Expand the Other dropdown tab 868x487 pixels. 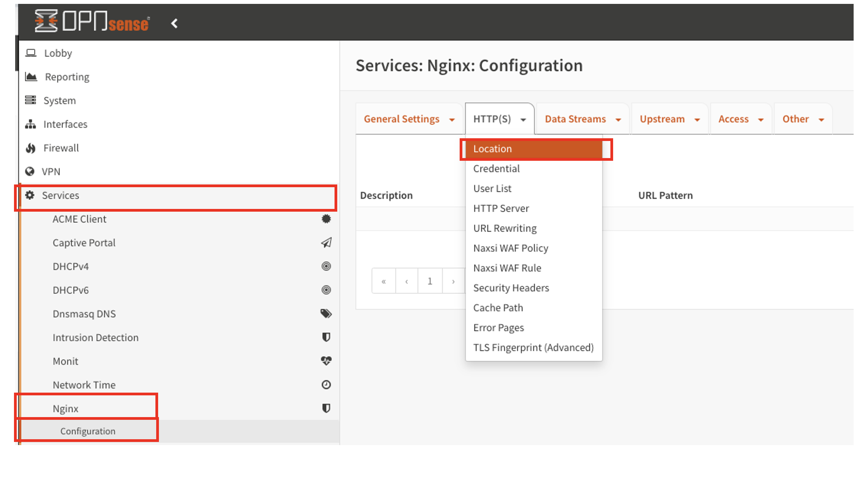point(803,119)
